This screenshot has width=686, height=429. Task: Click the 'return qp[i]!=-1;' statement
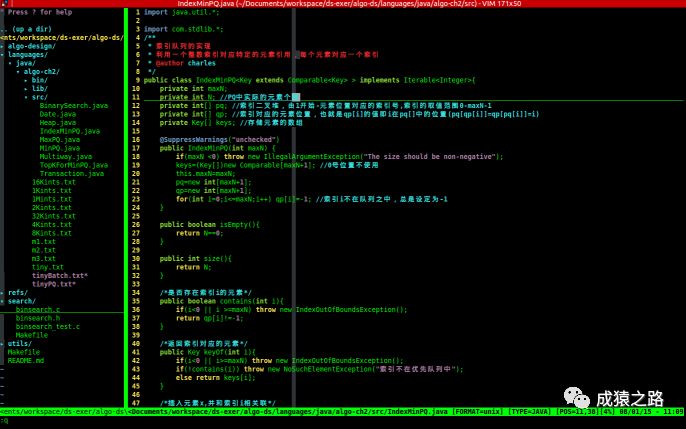coord(210,318)
